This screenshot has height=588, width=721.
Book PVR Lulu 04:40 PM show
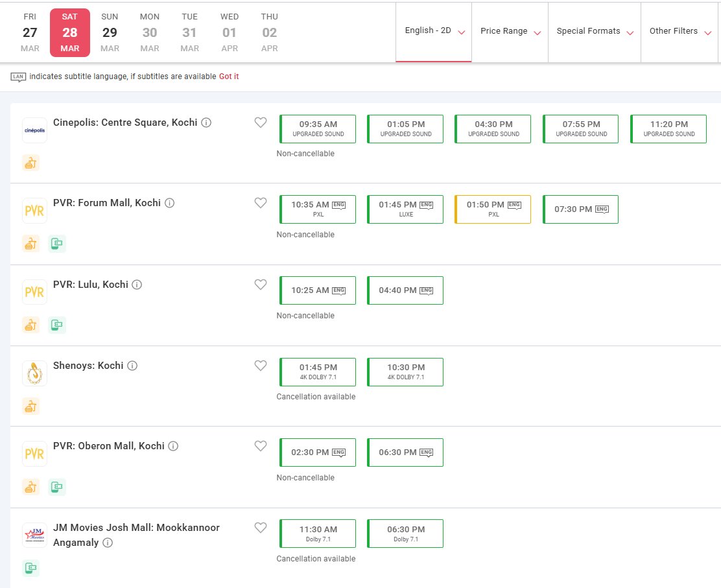(405, 290)
